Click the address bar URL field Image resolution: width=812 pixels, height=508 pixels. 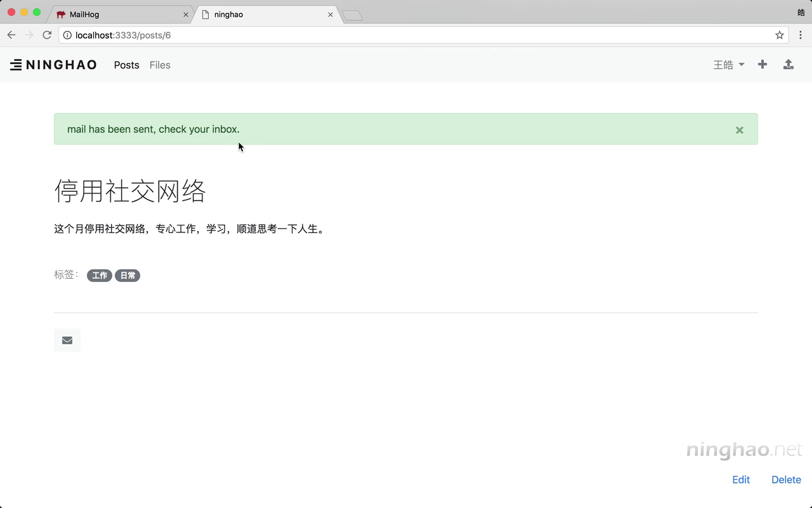(x=381, y=35)
